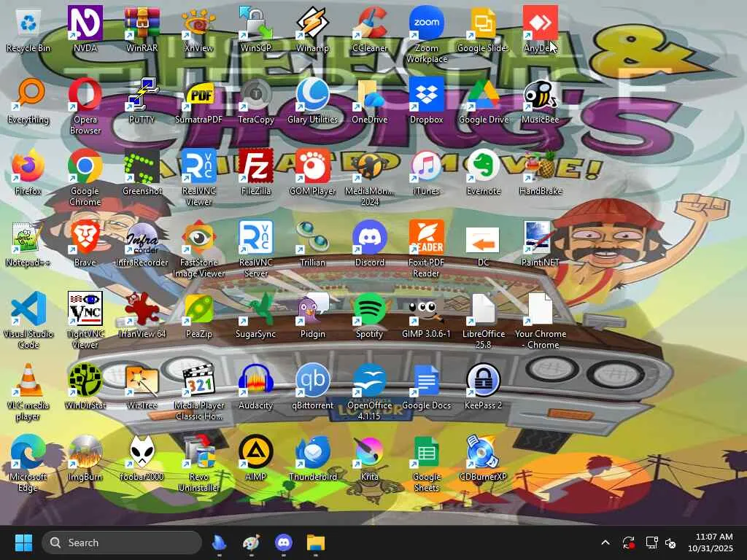747x560 pixels.
Task: Click the XnView shortcut
Action: [198, 23]
